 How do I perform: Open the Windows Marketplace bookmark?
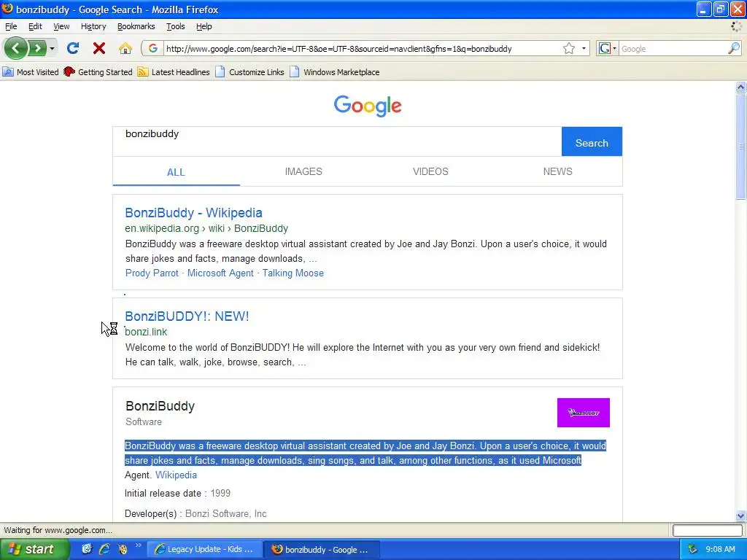point(335,72)
